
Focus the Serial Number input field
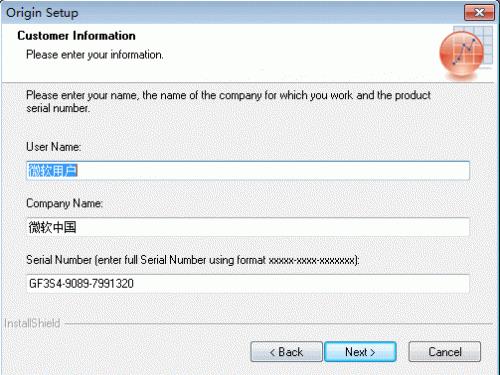tap(248, 284)
